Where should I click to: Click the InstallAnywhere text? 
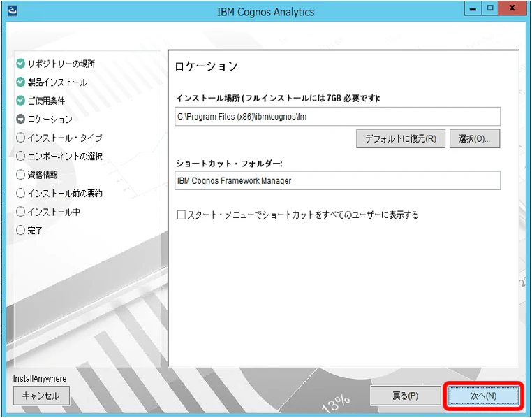pos(40,379)
